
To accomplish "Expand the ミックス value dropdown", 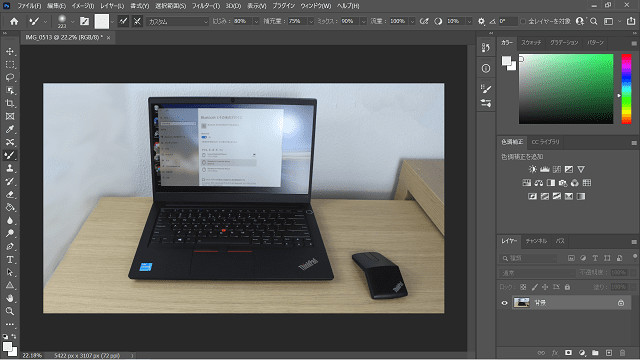I will tap(363, 21).
